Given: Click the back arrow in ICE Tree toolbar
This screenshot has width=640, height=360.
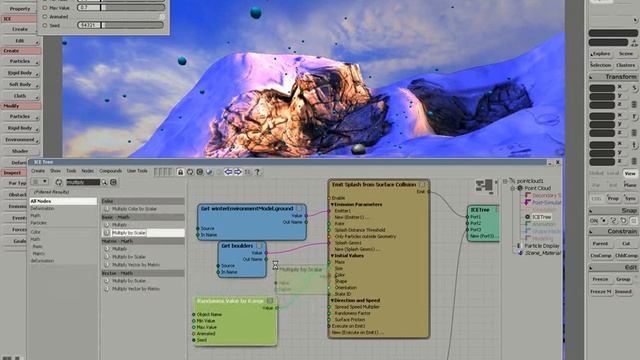Looking at the screenshot, I should tap(228, 172).
